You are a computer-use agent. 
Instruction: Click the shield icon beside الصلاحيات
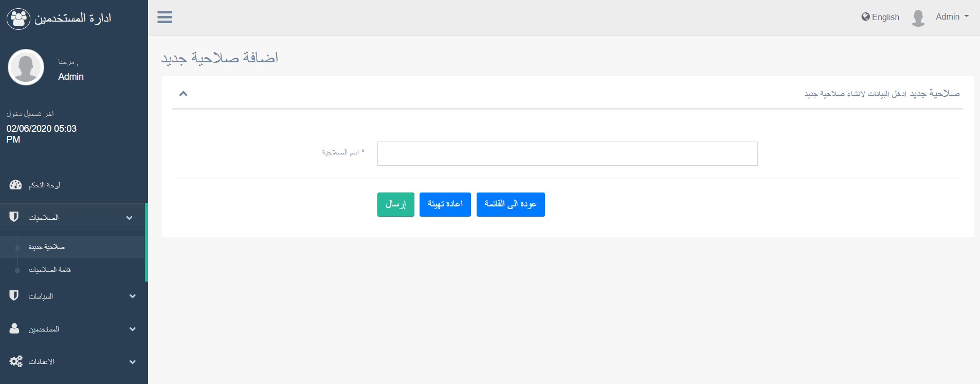pos(14,217)
